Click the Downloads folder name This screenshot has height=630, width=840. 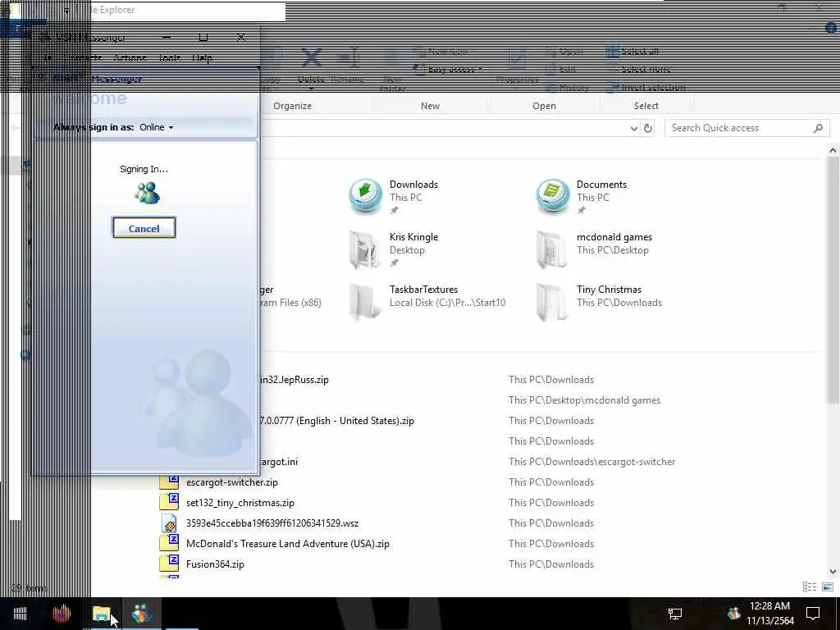click(413, 185)
